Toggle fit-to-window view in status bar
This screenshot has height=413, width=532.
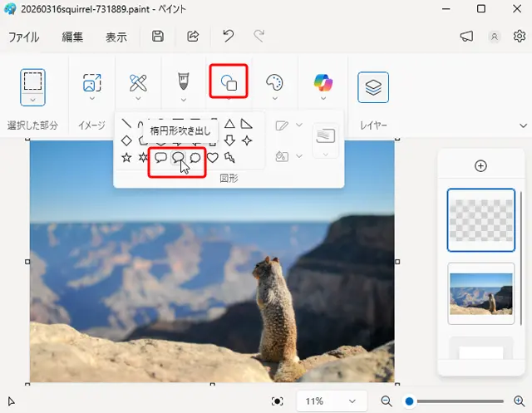pos(278,401)
